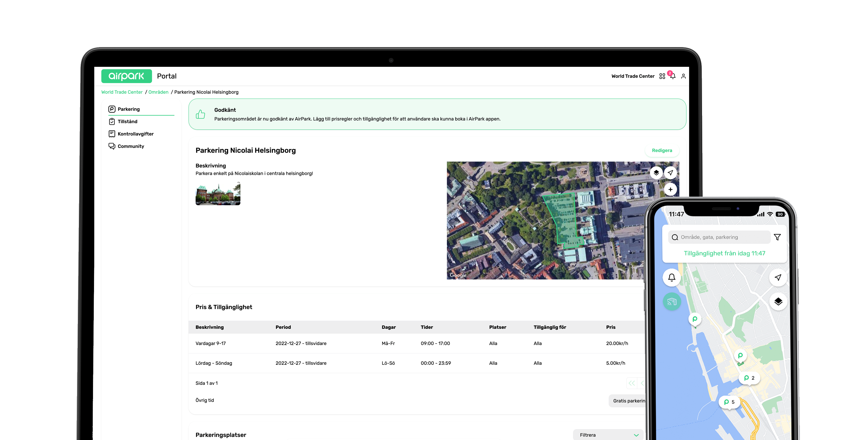The width and height of the screenshot is (868, 440).
Task: Click the Vardagar 9-17 row description
Action: (211, 343)
